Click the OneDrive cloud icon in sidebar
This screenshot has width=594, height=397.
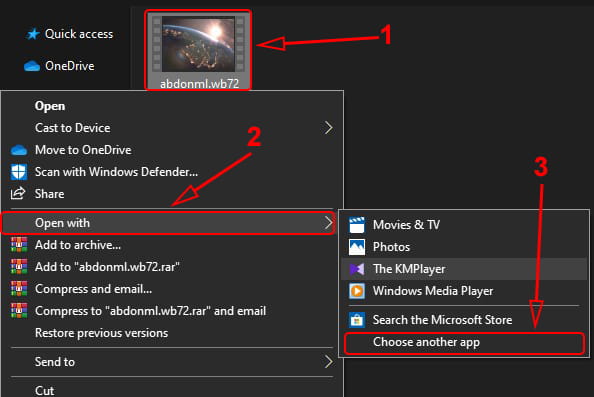[x=32, y=66]
